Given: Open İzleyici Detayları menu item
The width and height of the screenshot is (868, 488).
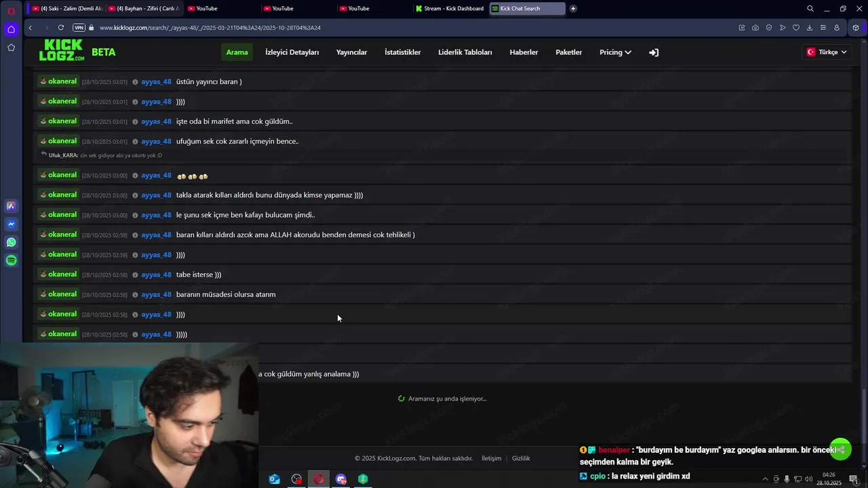Looking at the screenshot, I should (292, 52).
